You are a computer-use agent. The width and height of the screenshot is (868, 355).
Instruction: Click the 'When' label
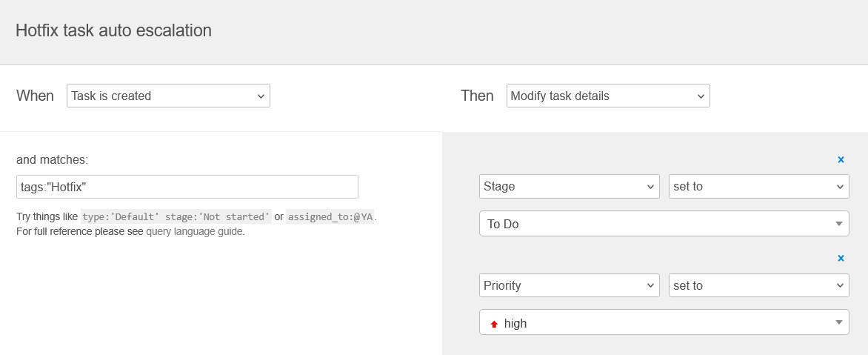tap(35, 96)
